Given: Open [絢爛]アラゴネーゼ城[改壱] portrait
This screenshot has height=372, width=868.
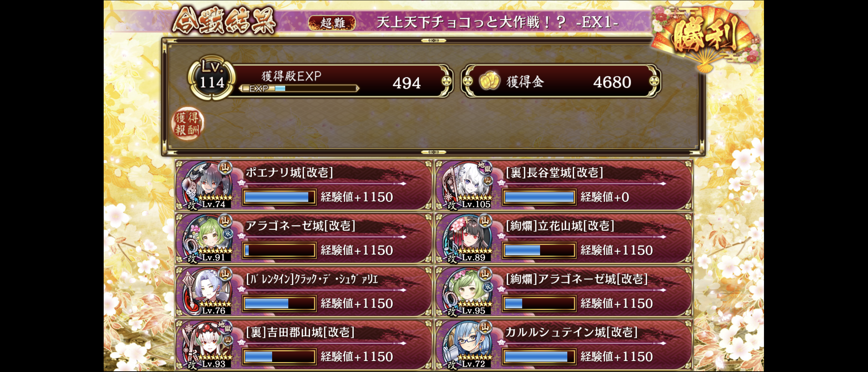Looking at the screenshot, I should click(x=468, y=292).
